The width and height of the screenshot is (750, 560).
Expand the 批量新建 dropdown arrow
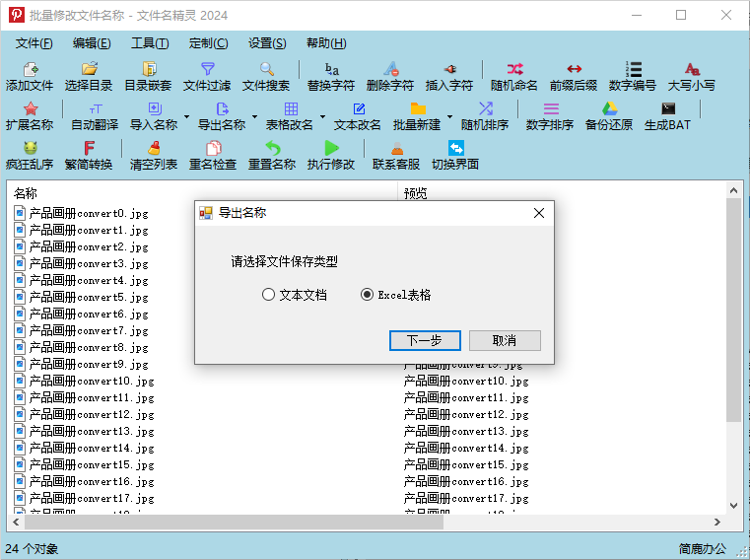(449, 116)
